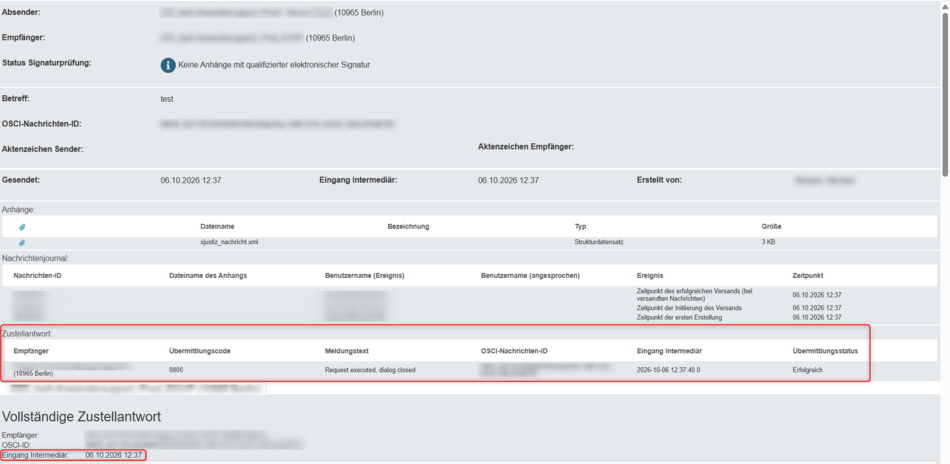Click the Zeitpunkt column header
Image resolution: width=950 pixels, height=464 pixels.
point(808,276)
